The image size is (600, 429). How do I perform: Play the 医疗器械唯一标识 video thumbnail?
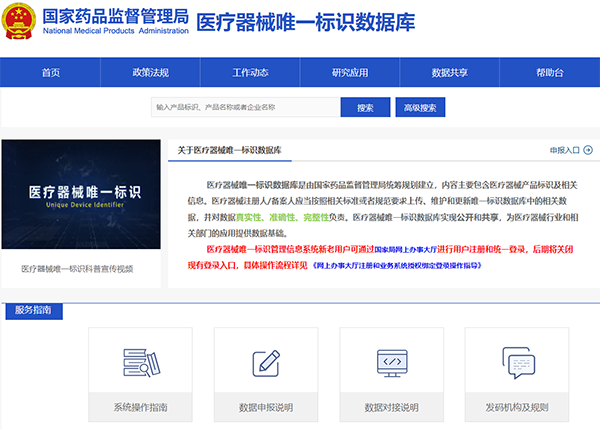click(x=81, y=194)
